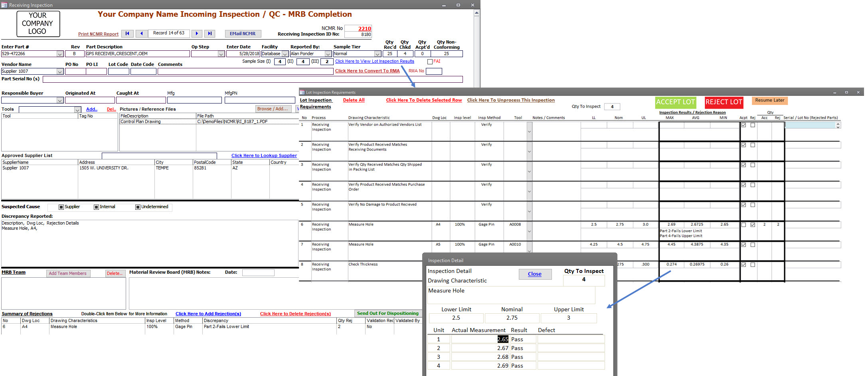Check Supplier as the suspected cause

pyautogui.click(x=61, y=207)
